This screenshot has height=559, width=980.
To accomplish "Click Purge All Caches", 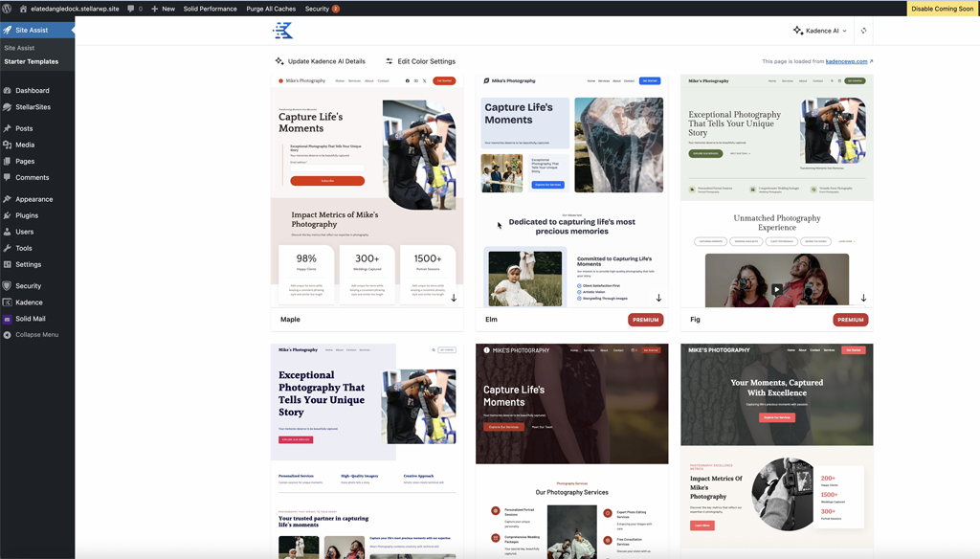I will (x=271, y=9).
